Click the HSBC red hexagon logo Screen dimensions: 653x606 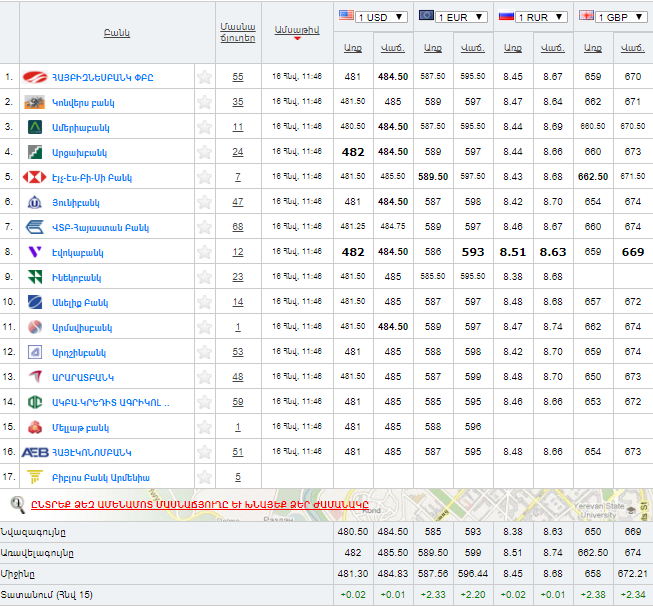pos(35,177)
